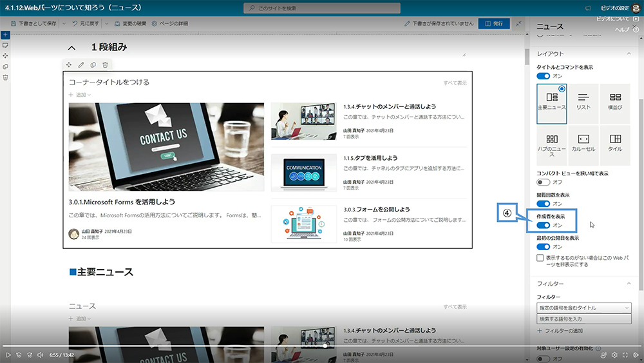Skip the video back 10 seconds
Image resolution: width=644 pixels, height=363 pixels.
[x=19, y=355]
